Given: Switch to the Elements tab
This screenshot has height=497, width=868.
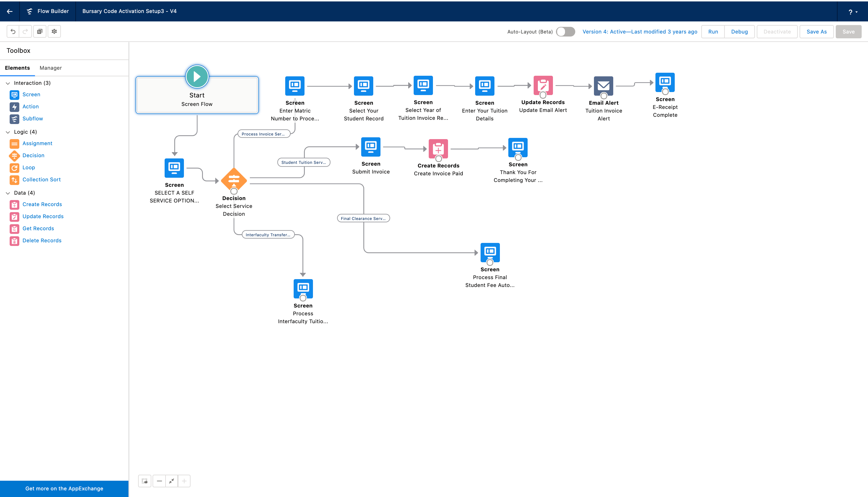Looking at the screenshot, I should click(x=17, y=68).
